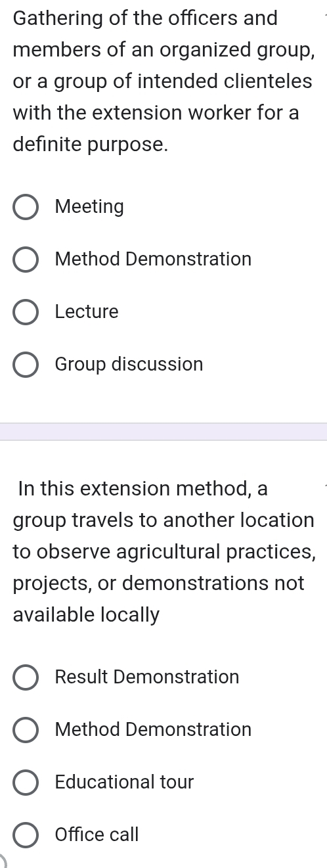Viewport: 327px width, 868px height.
Task: Choose the Lecture radio button circle
Action: pyautogui.click(x=26, y=312)
